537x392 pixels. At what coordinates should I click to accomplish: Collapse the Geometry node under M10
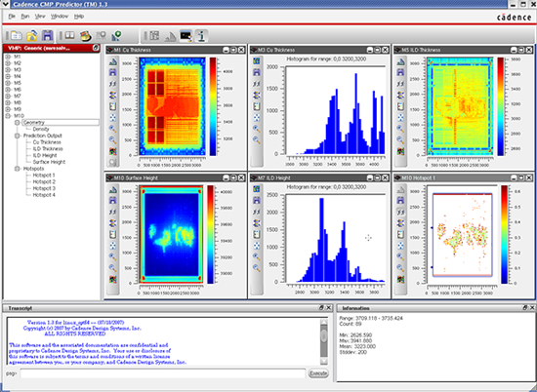tap(18, 123)
